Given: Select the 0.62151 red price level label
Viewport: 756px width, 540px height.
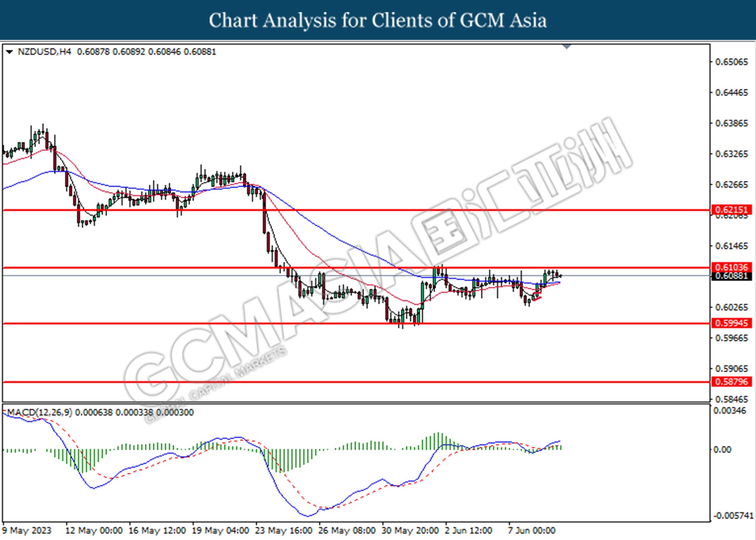Looking at the screenshot, I should click(x=731, y=209).
